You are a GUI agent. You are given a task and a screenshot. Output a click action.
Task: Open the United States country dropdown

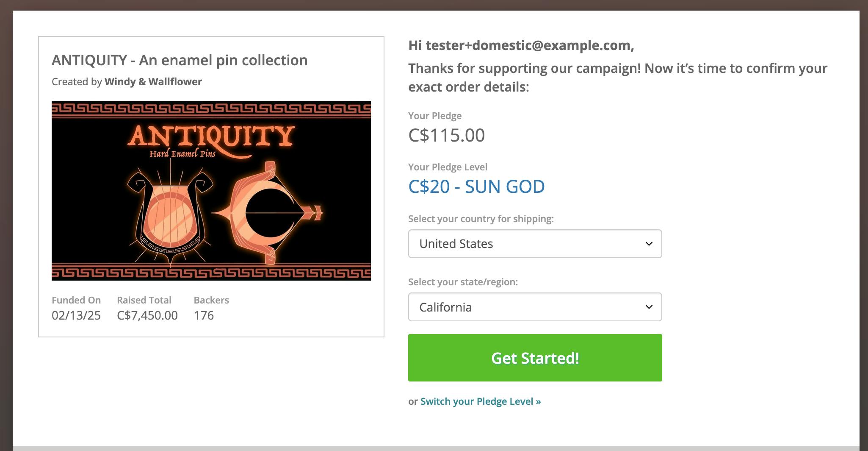[x=535, y=244]
